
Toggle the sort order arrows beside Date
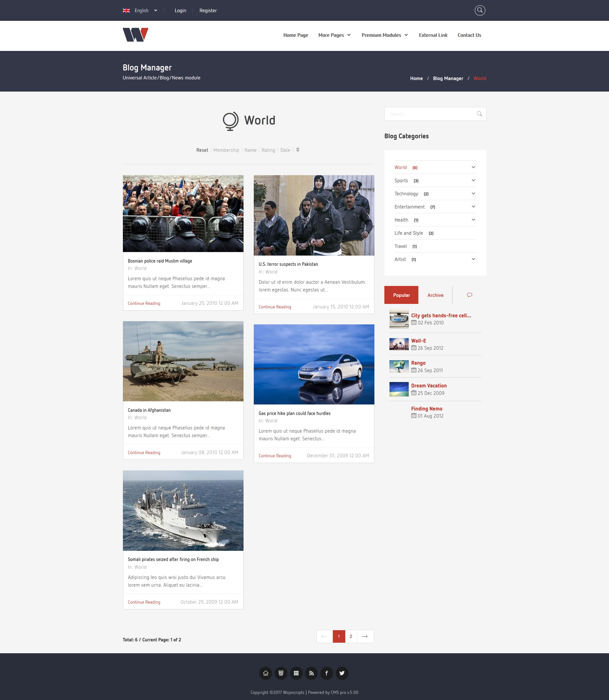coord(298,150)
